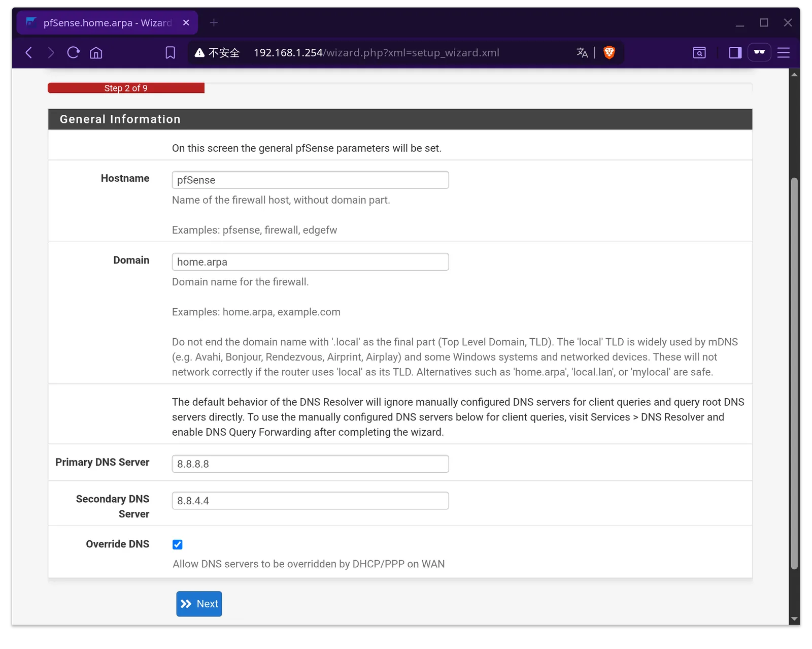Open the browser hamburger main menu
The width and height of the screenshot is (812, 649).
784,53
